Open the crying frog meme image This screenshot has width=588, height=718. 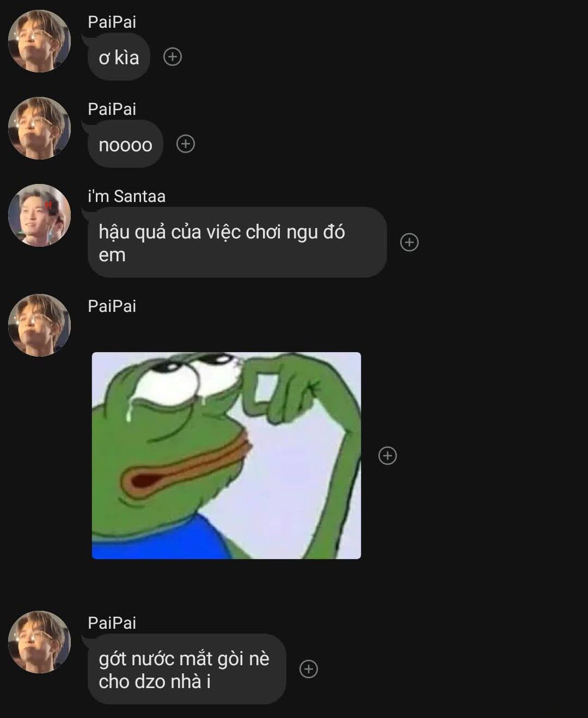click(x=226, y=456)
